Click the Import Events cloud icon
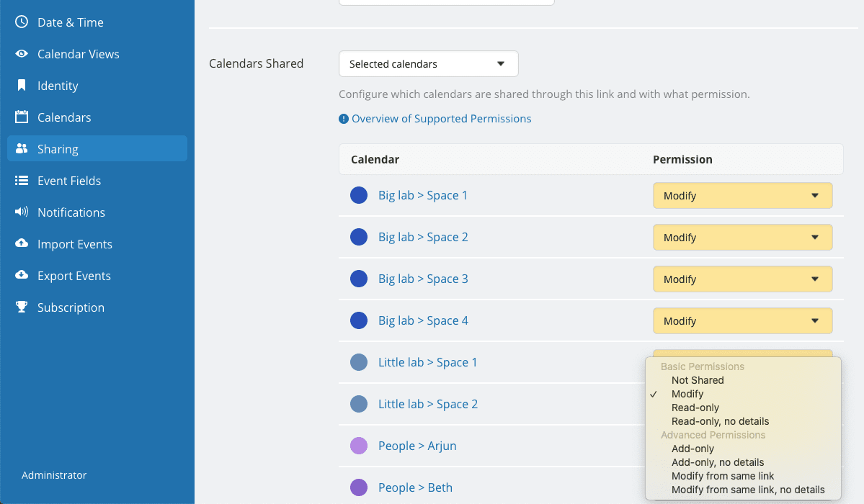Screen dimensions: 864x504 pyautogui.click(x=22, y=244)
